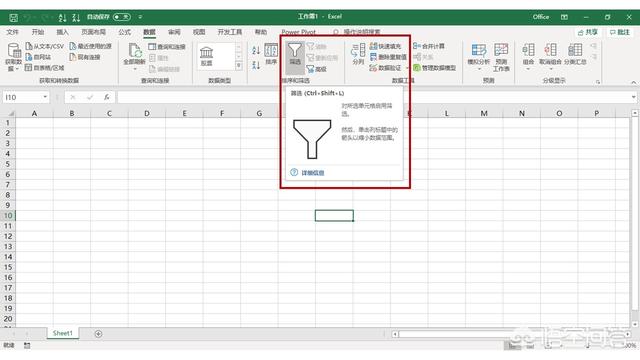The height and width of the screenshot is (360, 640).
Task: Switch to the 公式 (Formulas) tab
Action: [124, 32]
